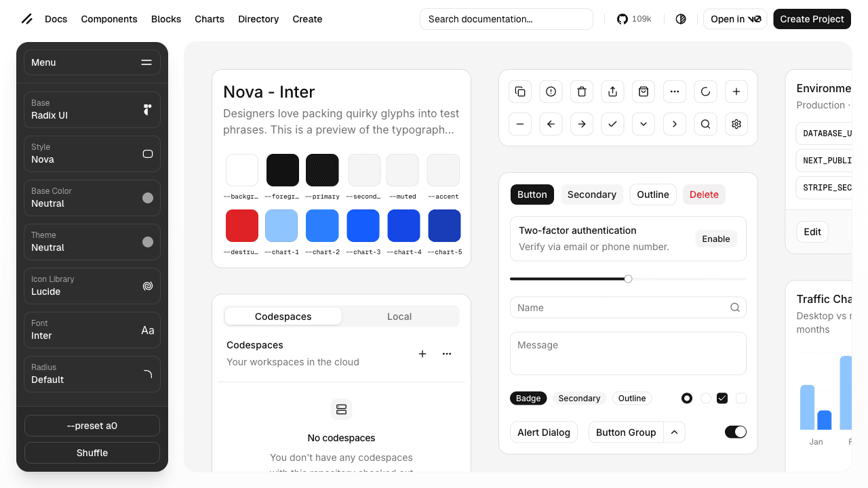
Task: Switch to the Local tab
Action: (399, 317)
